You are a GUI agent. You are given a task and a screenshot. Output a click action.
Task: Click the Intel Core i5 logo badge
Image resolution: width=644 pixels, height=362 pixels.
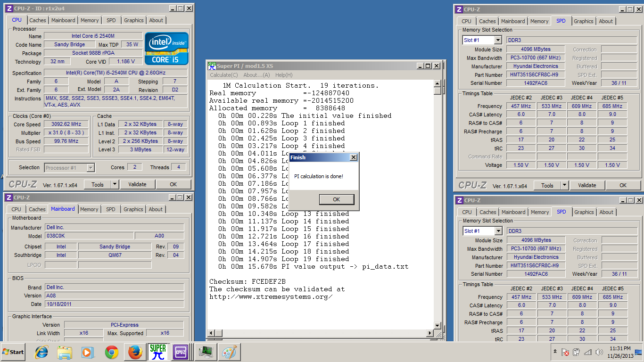(x=166, y=48)
